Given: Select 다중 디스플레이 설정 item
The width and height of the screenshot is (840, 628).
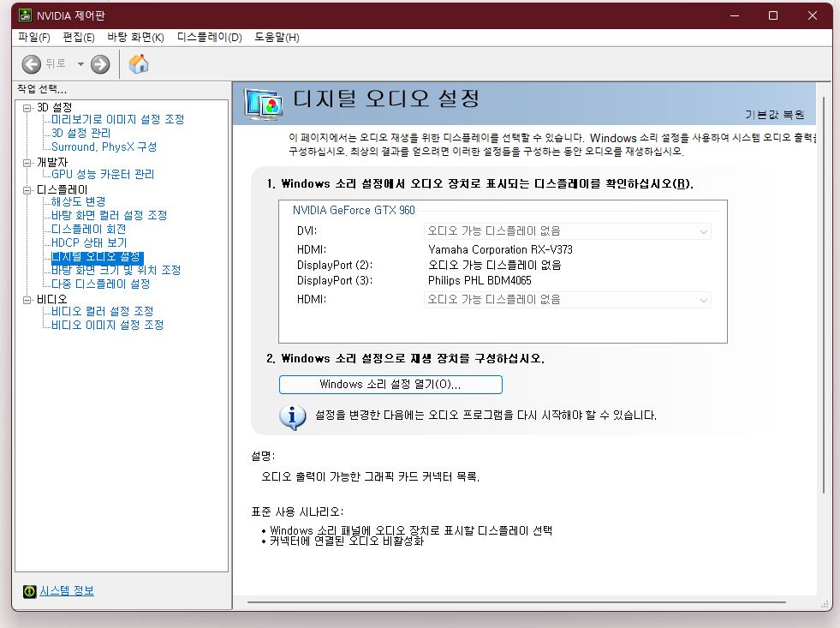Looking at the screenshot, I should (x=101, y=284).
